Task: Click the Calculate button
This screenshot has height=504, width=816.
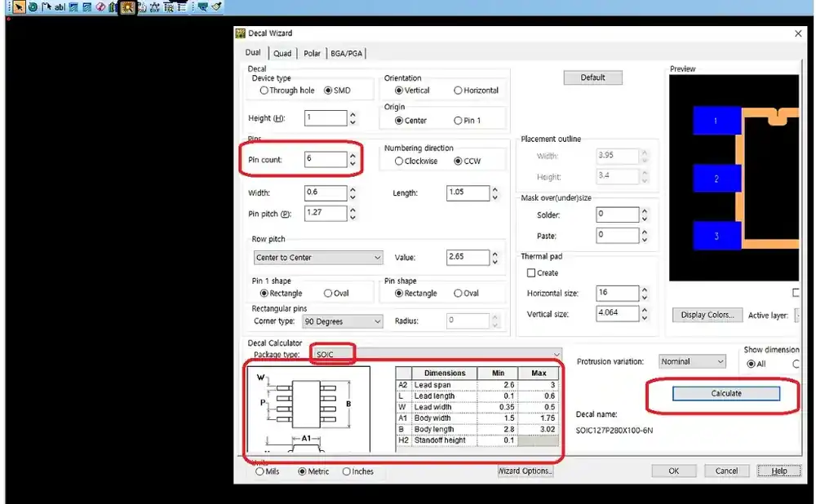Action: click(x=726, y=394)
